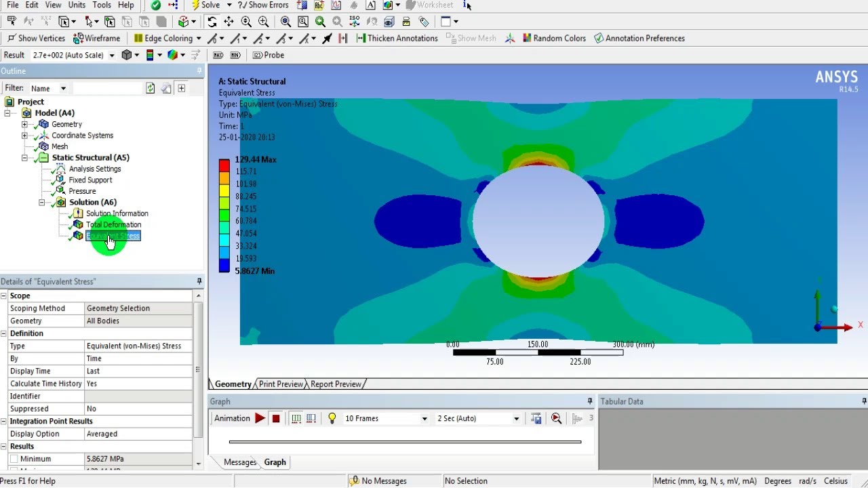Toggle Show Vertices display
The image size is (868, 488).
tap(36, 39)
